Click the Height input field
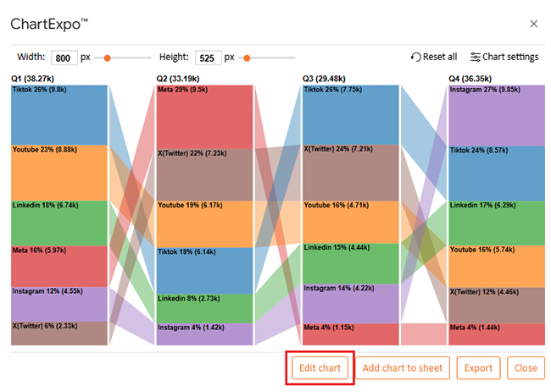This screenshot has height=392, width=551. point(208,58)
